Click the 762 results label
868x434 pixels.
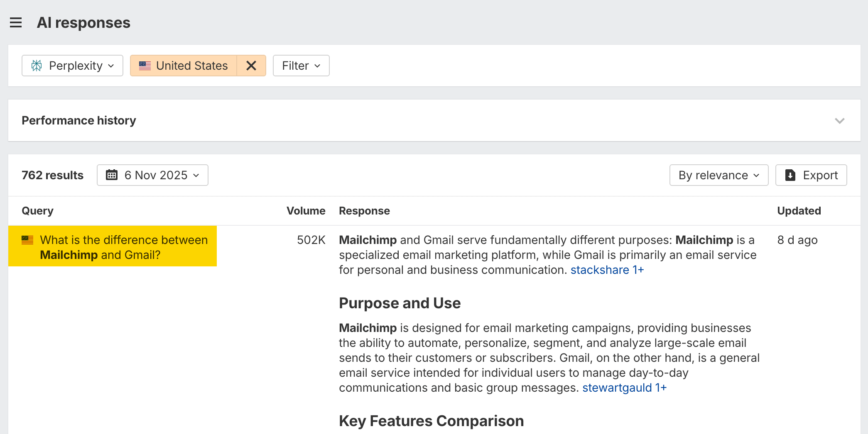tap(52, 175)
